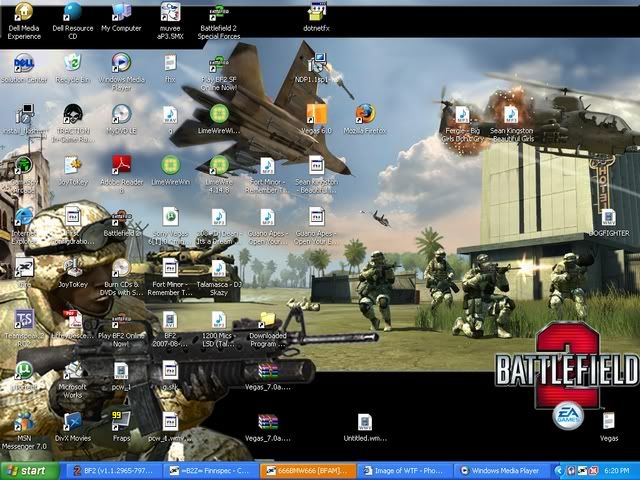The image size is (640, 480).
Task: Click the Windows Media Player desktop shortcut
Action: (122, 72)
